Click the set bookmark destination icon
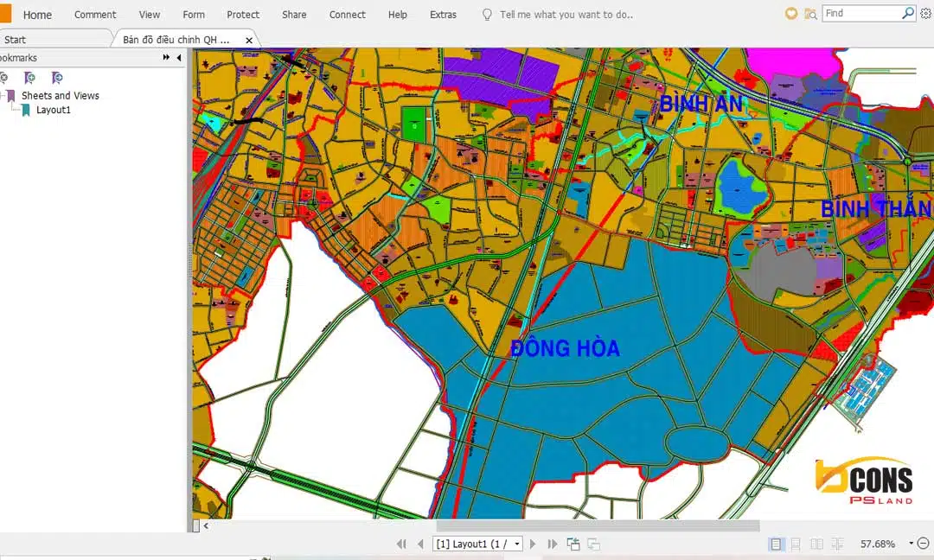 tap(56, 78)
